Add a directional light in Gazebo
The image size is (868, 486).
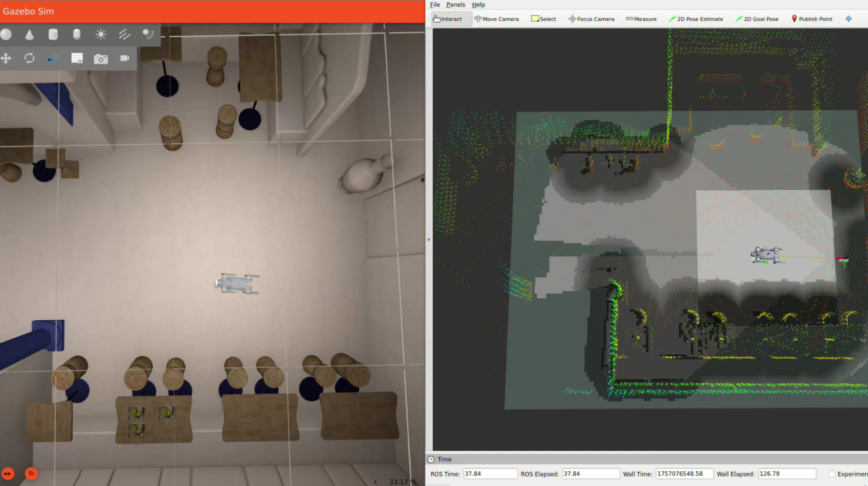[x=124, y=34]
